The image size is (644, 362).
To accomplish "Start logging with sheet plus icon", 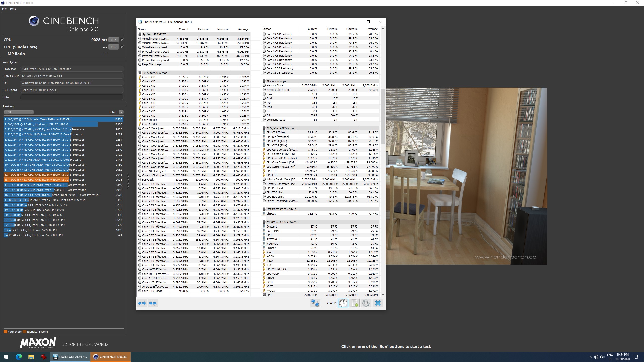I will coord(354,303).
